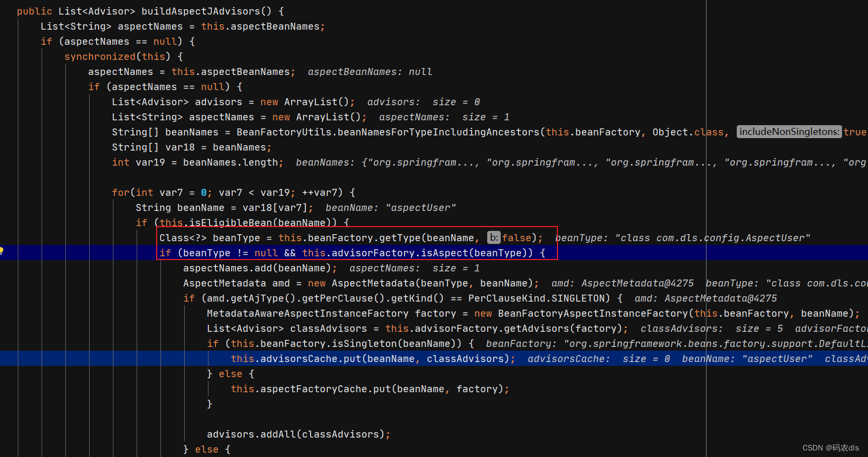The image size is (868, 457).
Task: Click beanName "aspectUser" hint beside var18[var7]
Action: [x=391, y=208]
